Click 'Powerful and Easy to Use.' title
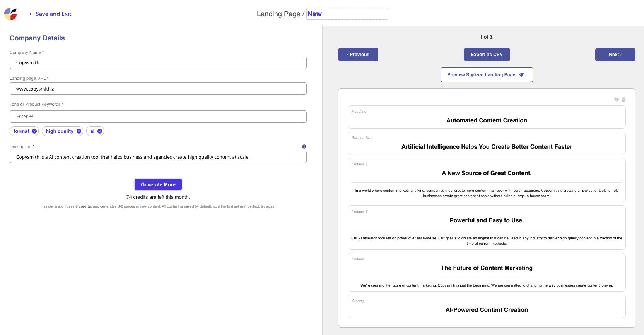The image size is (644, 335). [487, 220]
